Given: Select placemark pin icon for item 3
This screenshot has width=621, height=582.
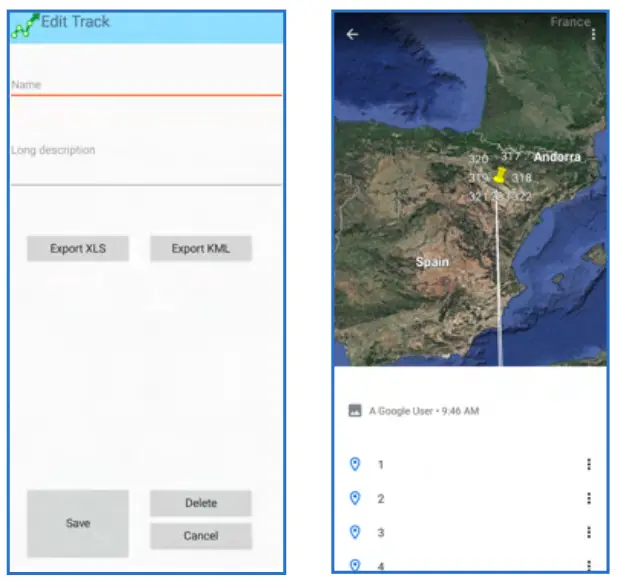Looking at the screenshot, I should [355, 532].
